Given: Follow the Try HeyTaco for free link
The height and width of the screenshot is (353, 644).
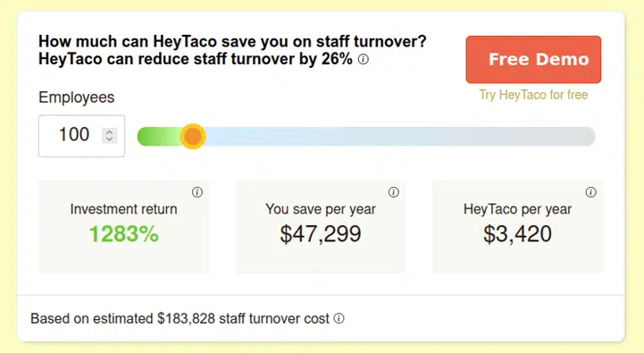Looking at the screenshot, I should (533, 95).
